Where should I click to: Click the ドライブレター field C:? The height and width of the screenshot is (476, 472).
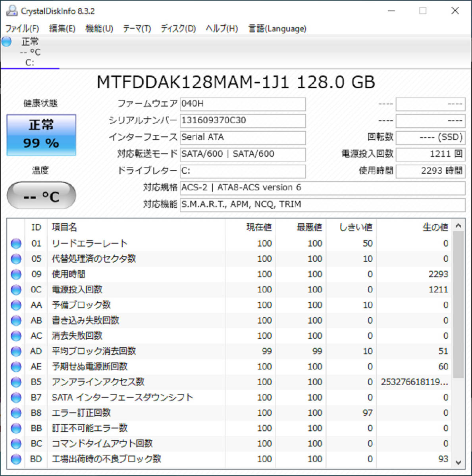(x=243, y=171)
